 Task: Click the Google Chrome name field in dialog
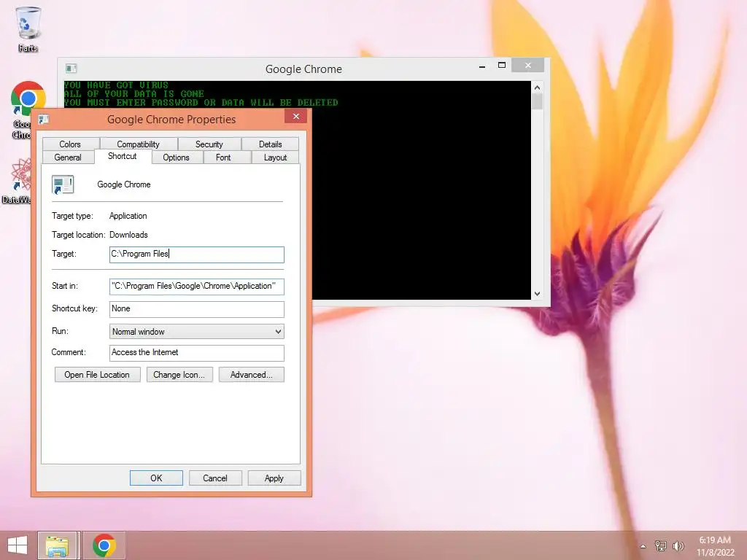[x=124, y=184]
